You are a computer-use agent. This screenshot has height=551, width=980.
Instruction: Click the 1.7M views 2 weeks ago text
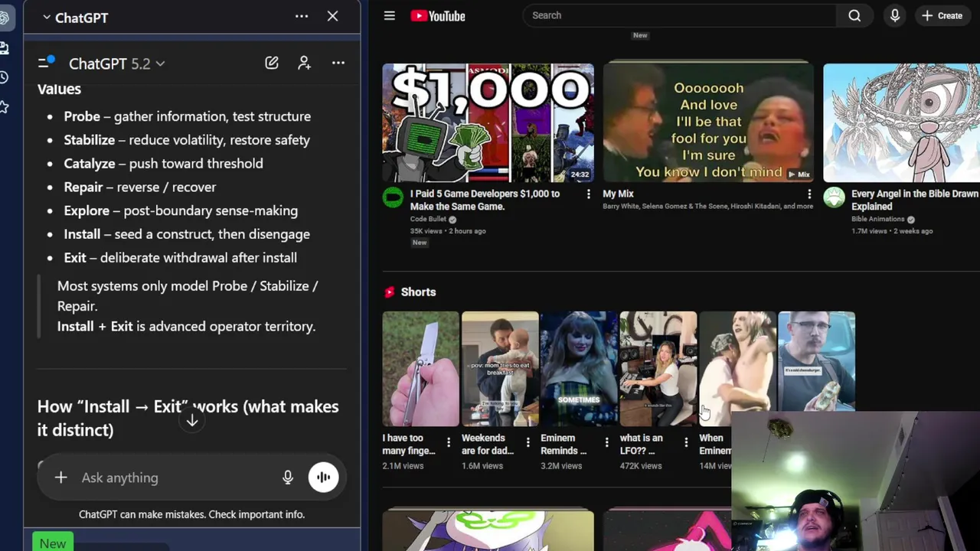coord(892,230)
